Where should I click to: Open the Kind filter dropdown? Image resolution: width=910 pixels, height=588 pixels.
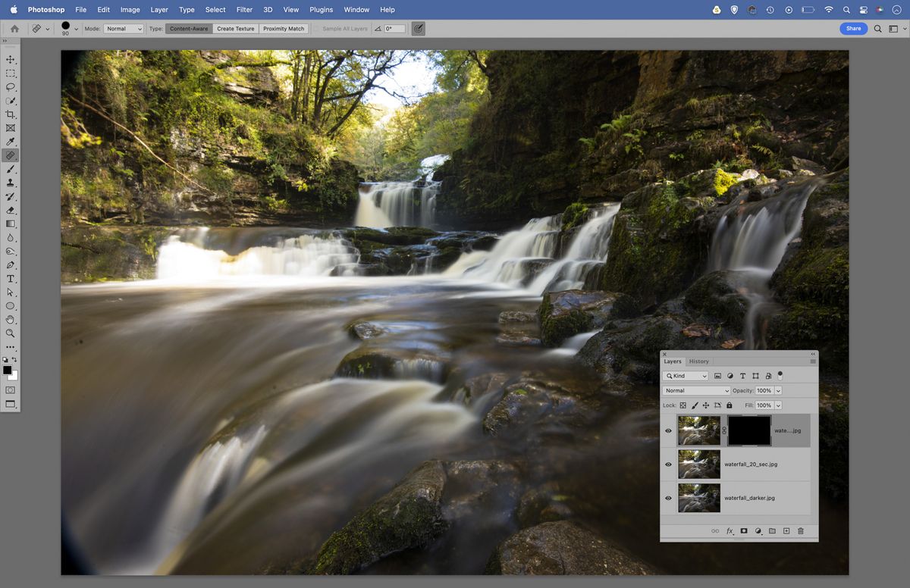pos(686,376)
